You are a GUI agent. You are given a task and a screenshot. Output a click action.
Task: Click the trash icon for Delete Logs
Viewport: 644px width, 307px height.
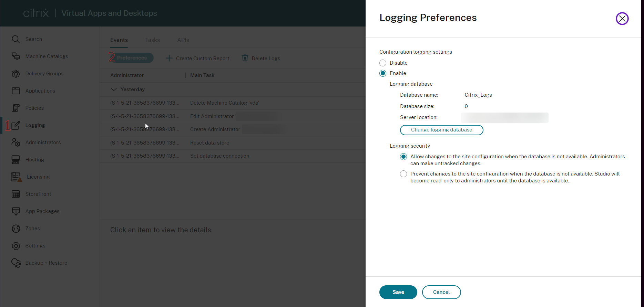pyautogui.click(x=245, y=58)
